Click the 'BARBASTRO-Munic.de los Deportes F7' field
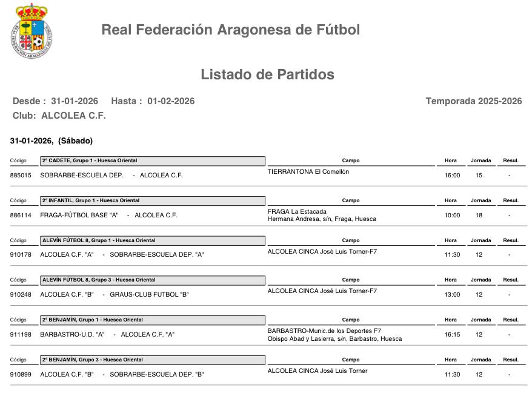Viewport: 532px width, 405px height. pyautogui.click(x=324, y=331)
